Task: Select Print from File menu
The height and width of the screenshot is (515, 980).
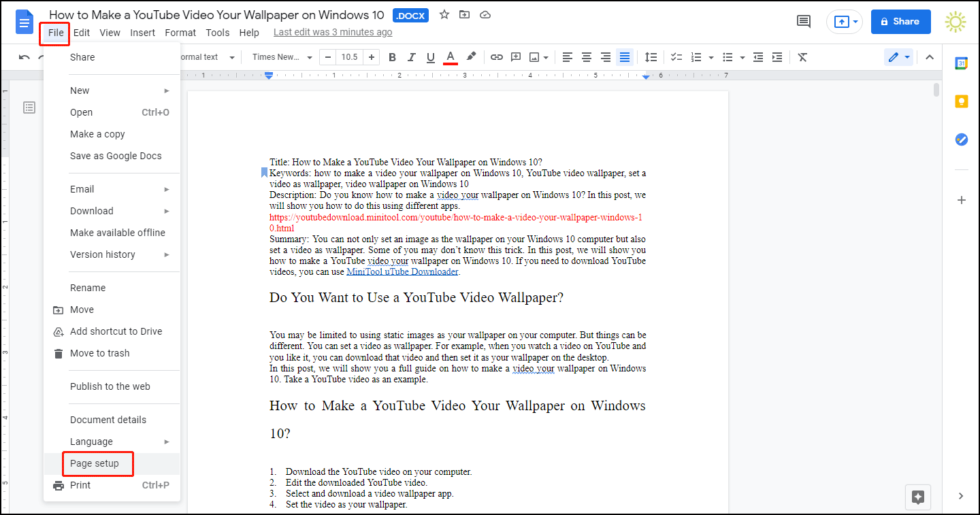Action: (112, 485)
